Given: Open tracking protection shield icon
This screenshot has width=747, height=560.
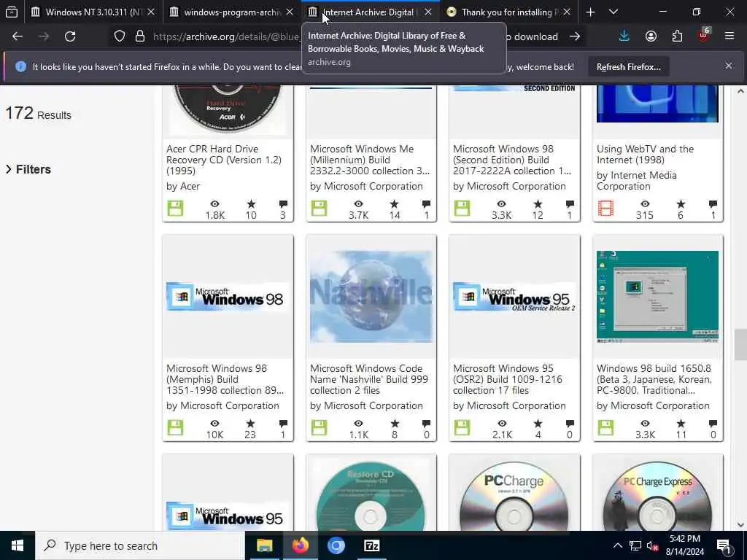Looking at the screenshot, I should pos(120,36).
